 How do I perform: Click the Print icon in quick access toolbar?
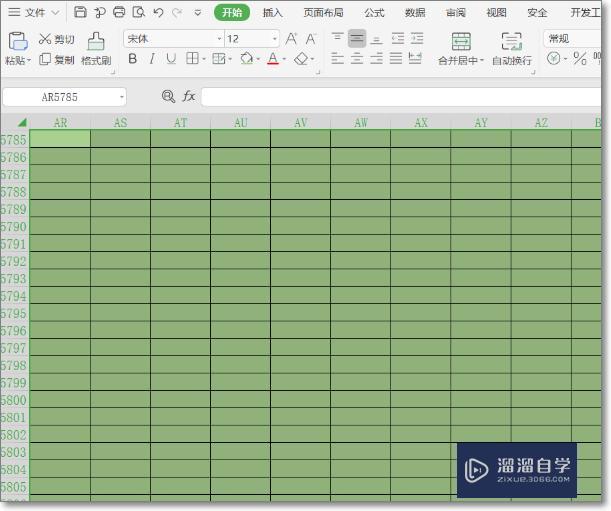tap(119, 12)
